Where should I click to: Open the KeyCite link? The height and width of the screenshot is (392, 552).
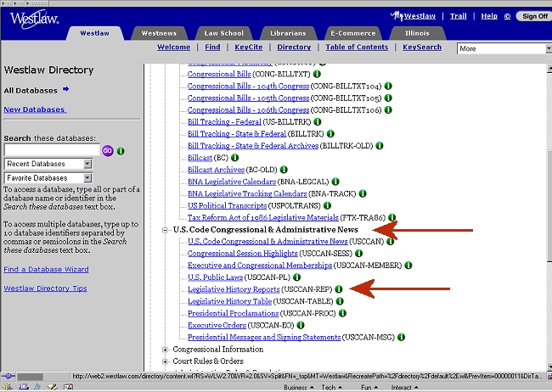249,48
